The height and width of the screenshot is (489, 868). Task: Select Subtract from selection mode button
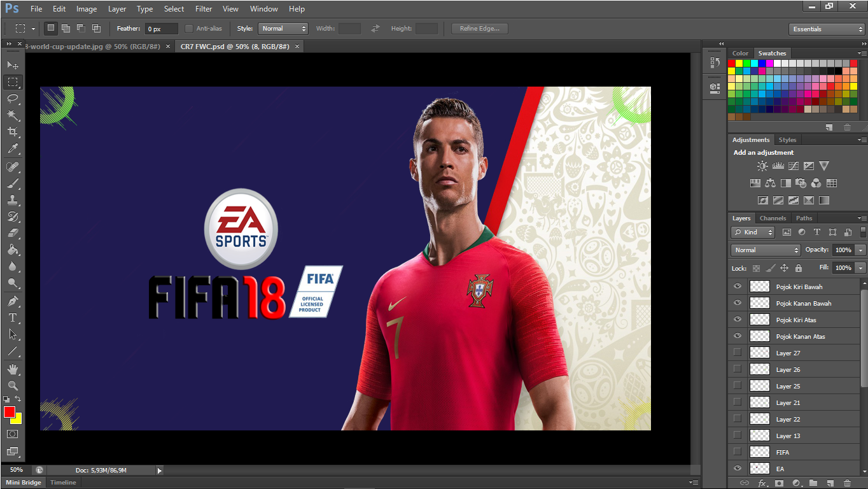point(81,29)
